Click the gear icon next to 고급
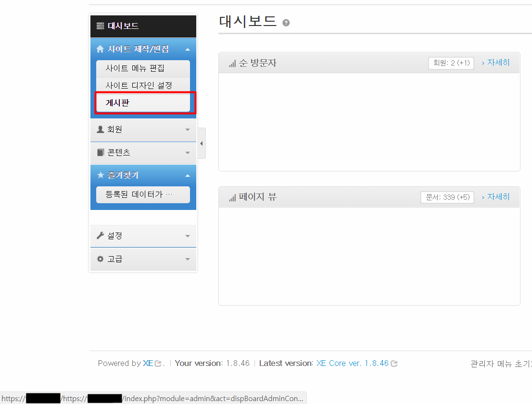 coord(100,259)
